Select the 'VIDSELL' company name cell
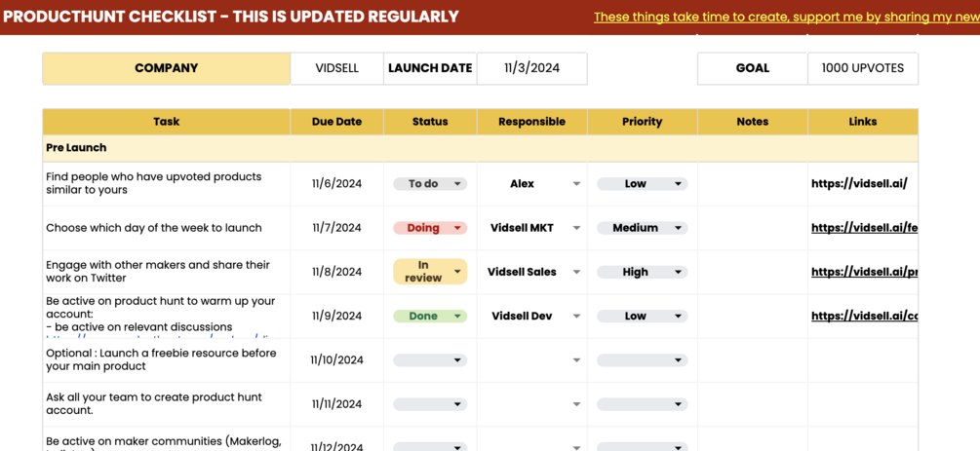The height and width of the screenshot is (451, 980). click(x=336, y=68)
